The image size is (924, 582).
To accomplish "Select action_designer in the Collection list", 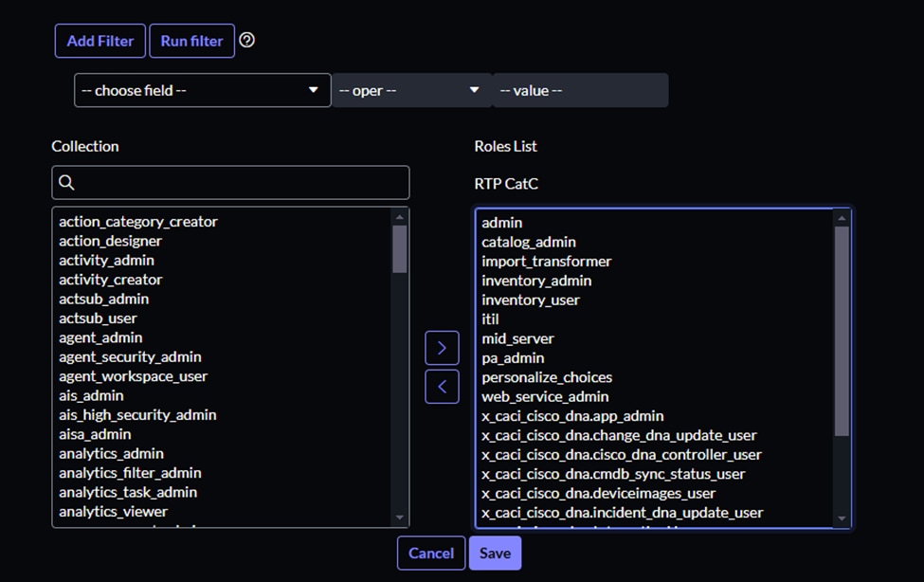I will point(110,241).
